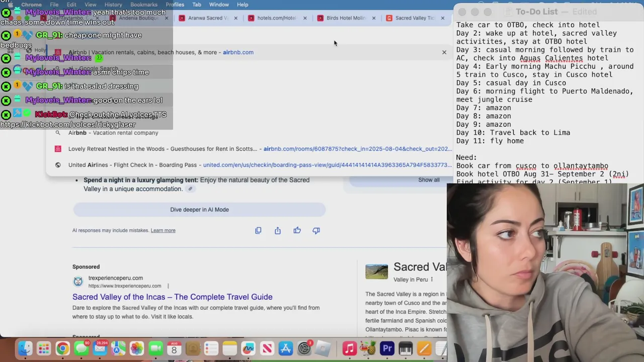Click the 'Day 7: amazon' line

(484, 108)
